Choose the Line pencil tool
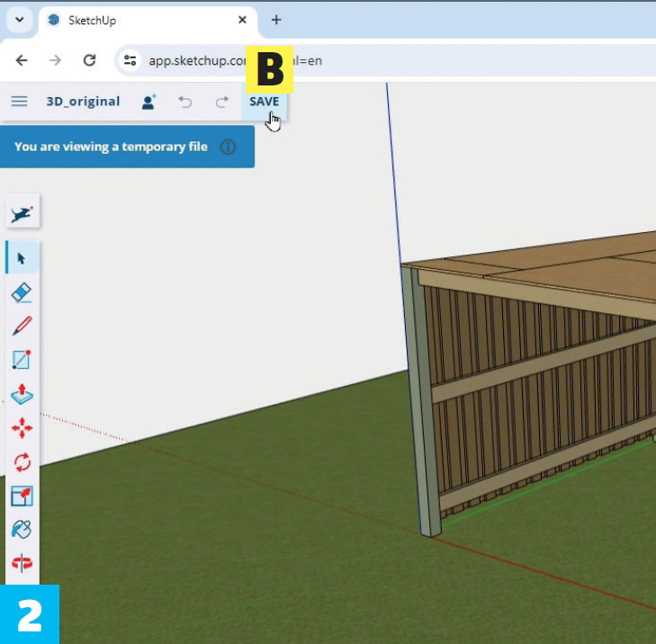656x644 pixels. [x=22, y=326]
